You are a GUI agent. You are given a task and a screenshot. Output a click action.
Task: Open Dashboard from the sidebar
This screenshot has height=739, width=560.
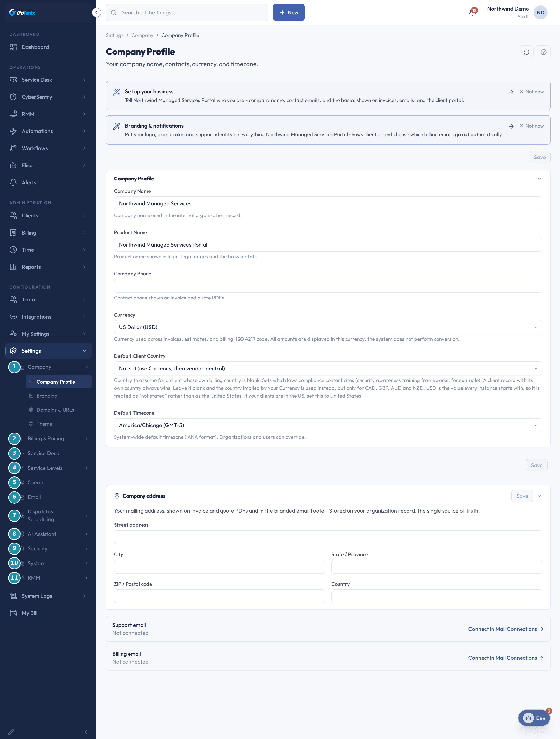coord(48,47)
